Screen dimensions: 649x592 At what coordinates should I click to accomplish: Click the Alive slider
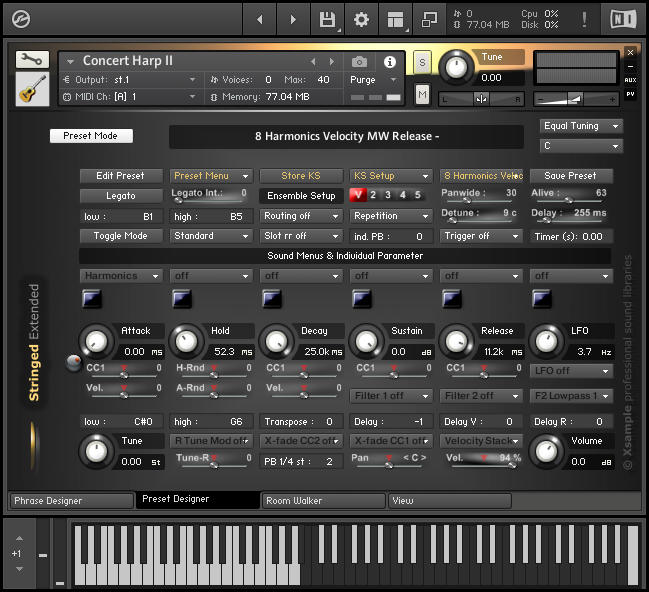coord(568,201)
